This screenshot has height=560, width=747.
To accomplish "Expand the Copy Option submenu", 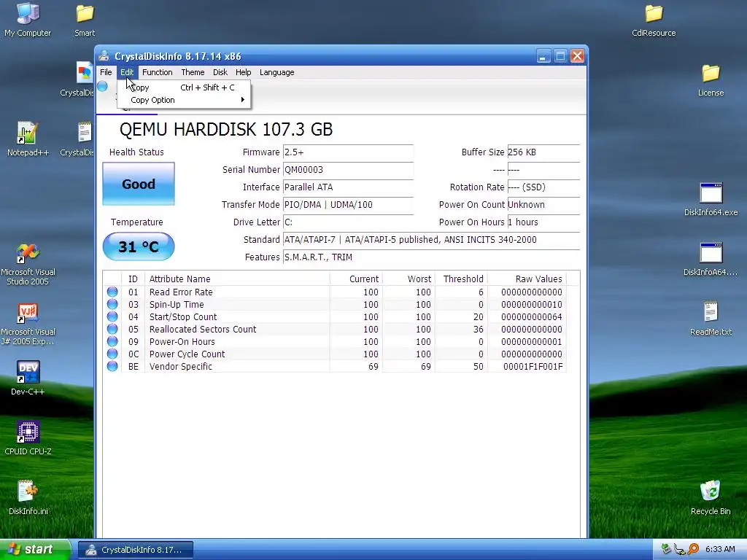I will [183, 100].
